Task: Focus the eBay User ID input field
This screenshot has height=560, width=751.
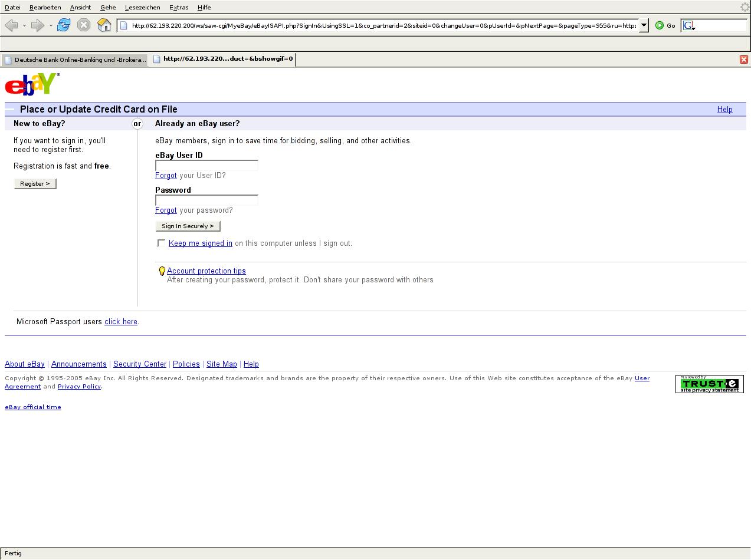Action: [206, 166]
